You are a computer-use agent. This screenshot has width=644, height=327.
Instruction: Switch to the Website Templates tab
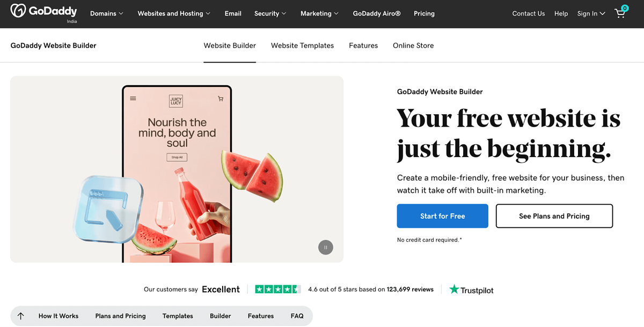pyautogui.click(x=302, y=46)
